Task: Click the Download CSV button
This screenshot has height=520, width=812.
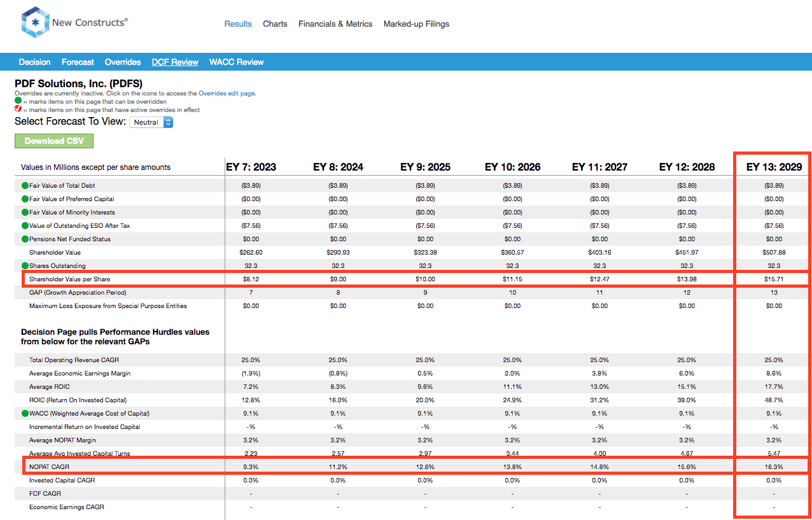Action: coord(54,141)
